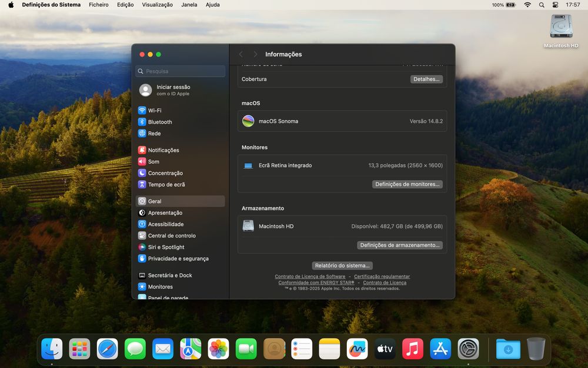
Task: Select Monitores in the sidebar
Action: tap(180, 287)
